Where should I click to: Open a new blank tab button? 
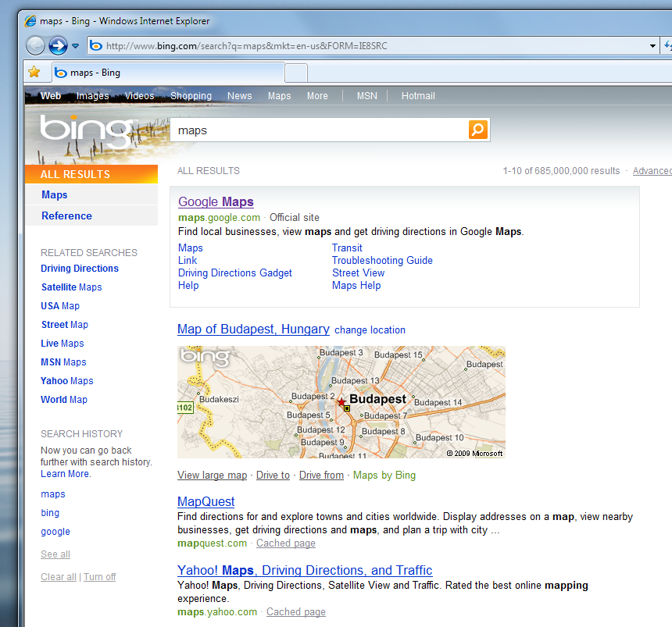pos(296,73)
